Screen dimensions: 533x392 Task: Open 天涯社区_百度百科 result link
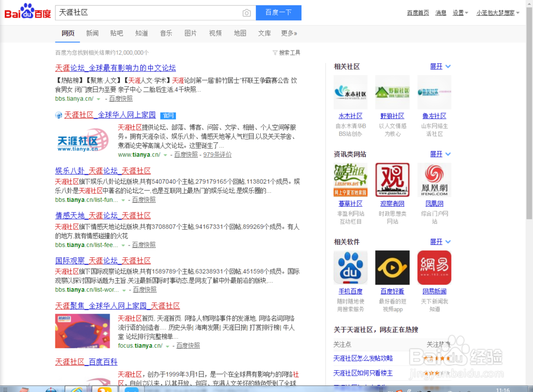tap(86, 362)
